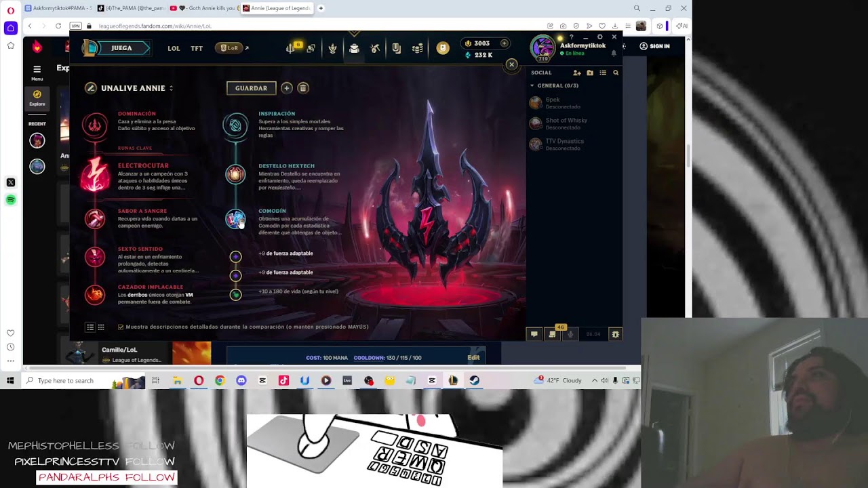
Task: Open the chat bubble icon at bottom
Action: coord(534,334)
